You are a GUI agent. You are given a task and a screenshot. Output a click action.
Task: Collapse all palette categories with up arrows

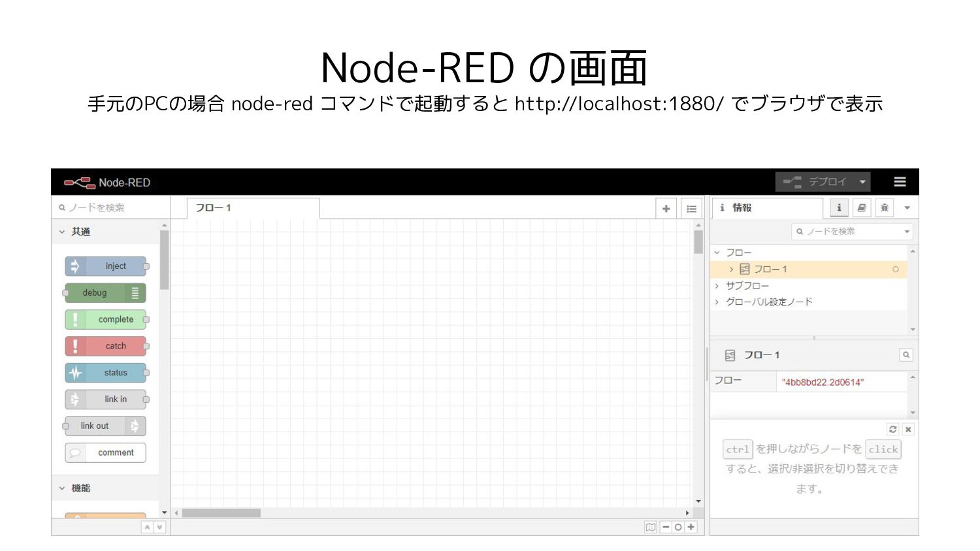(x=148, y=527)
